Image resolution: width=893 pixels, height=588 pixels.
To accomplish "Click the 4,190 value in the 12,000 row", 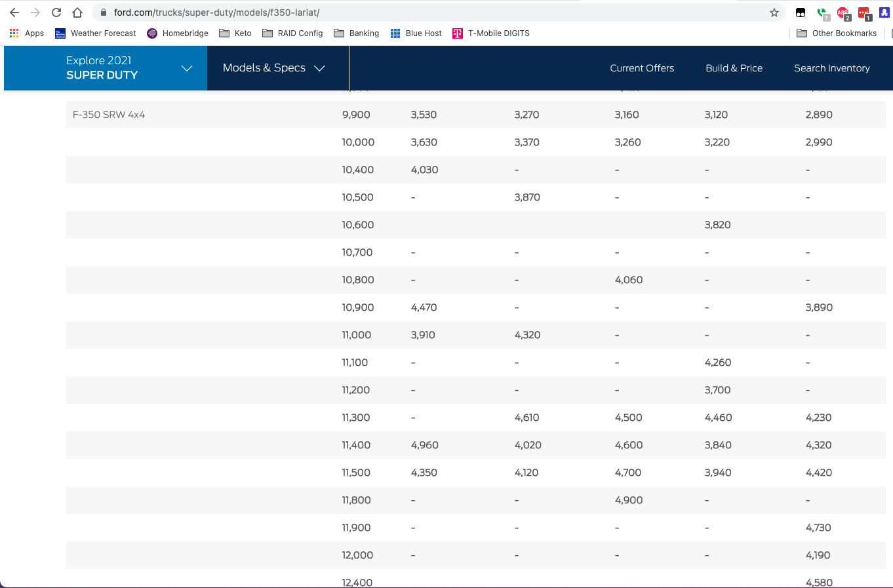I will pos(818,555).
